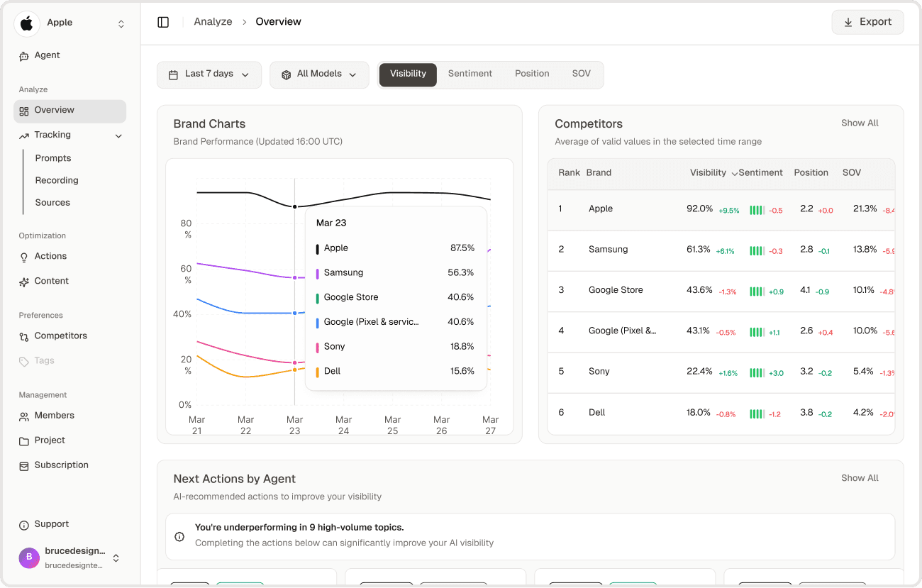Switch to the Position tab
Viewport: 922px width, 588px height.
pyautogui.click(x=532, y=74)
